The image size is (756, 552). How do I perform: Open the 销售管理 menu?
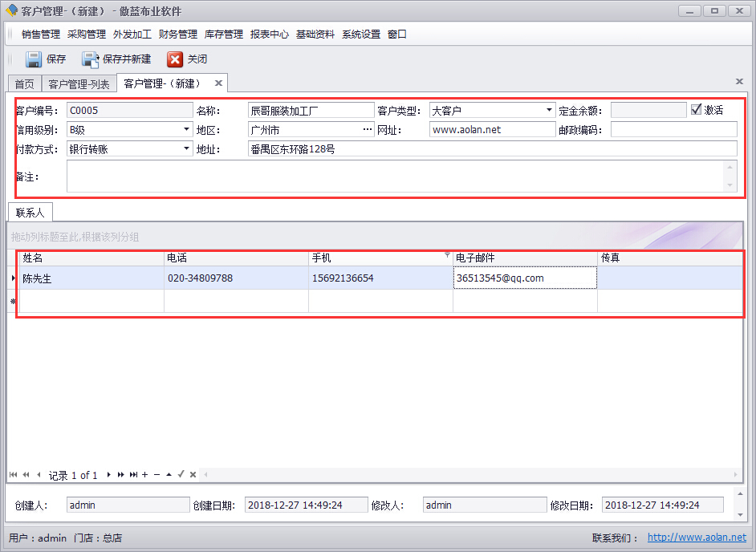pos(41,34)
